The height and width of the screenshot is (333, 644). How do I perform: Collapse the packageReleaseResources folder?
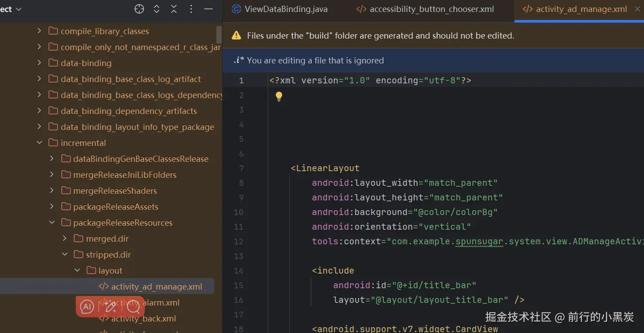click(x=52, y=223)
